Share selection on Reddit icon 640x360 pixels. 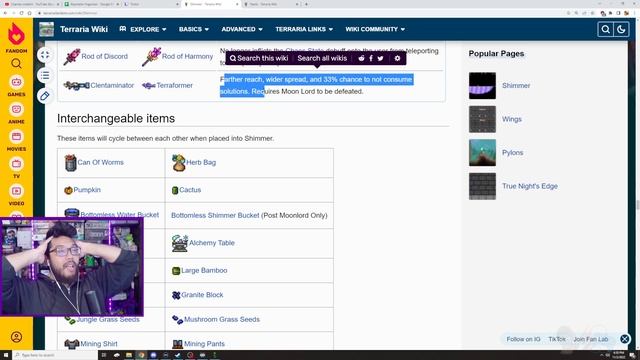(x=361, y=58)
